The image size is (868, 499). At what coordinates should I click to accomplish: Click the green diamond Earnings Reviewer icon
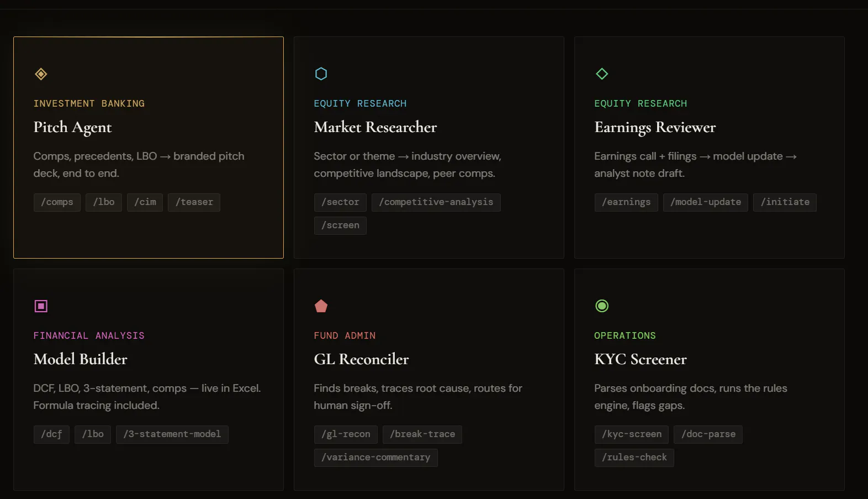(602, 74)
